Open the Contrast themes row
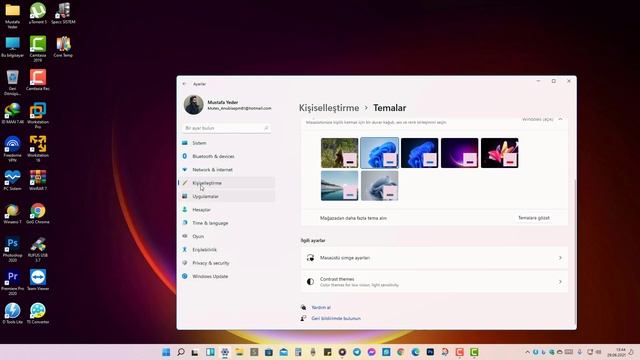The image size is (640, 360). (434, 282)
